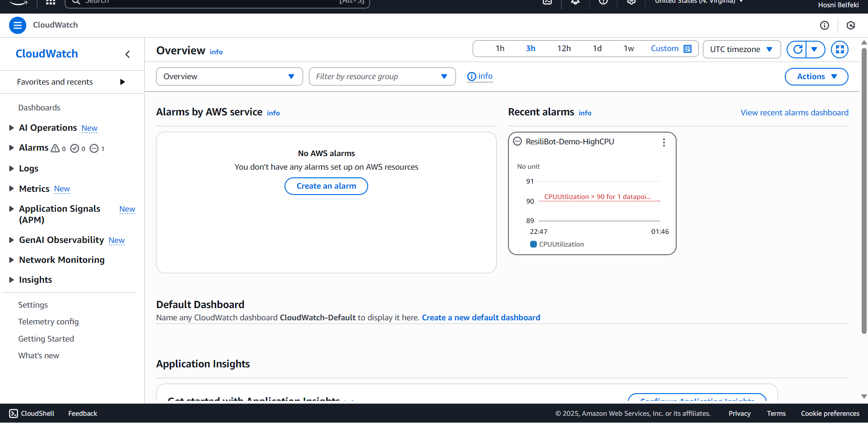The width and height of the screenshot is (868, 423).
Task: Collapse the CloudWatch sidebar with the chevron
Action: point(128,54)
